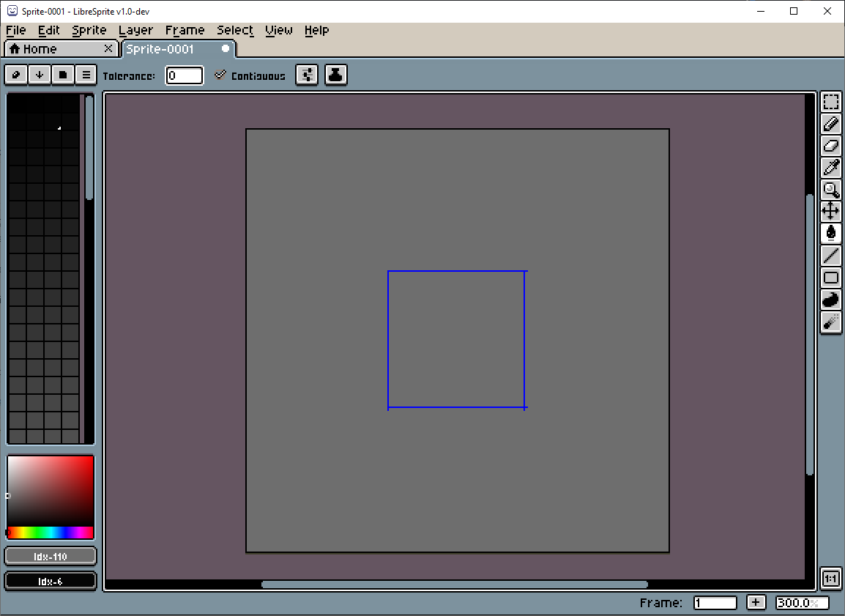Viewport: 845px width, 616px height.
Task: Open the Layer menu
Action: pyautogui.click(x=135, y=30)
